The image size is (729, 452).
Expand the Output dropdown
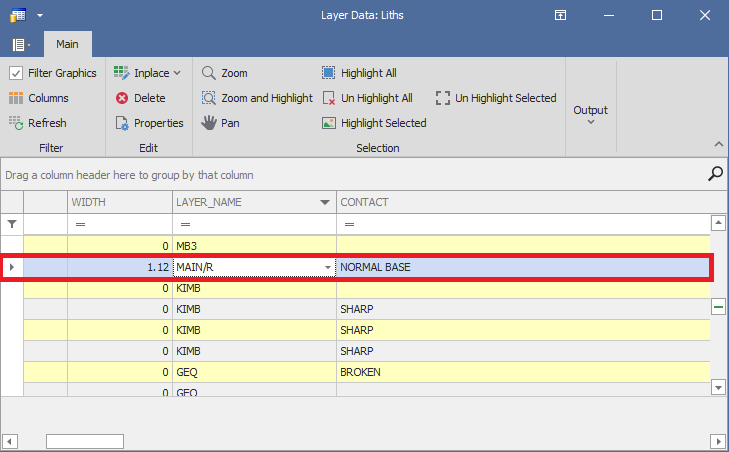590,115
